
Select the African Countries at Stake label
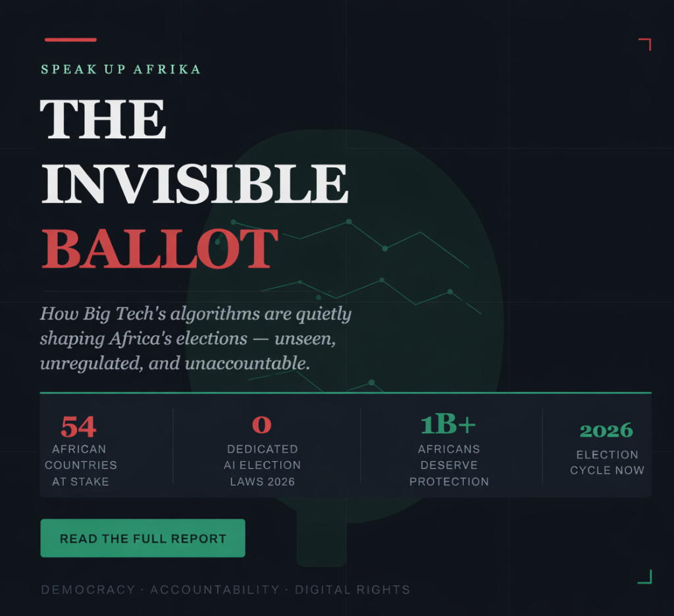coord(80,465)
